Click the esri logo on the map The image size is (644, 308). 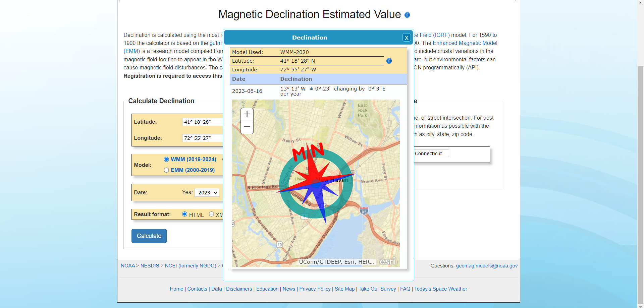[387, 261]
